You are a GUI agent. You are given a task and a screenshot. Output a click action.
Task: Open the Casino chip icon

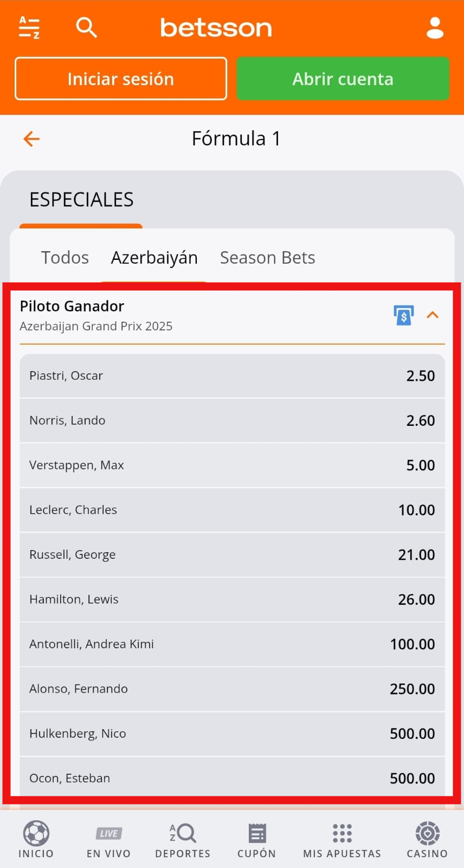click(428, 833)
